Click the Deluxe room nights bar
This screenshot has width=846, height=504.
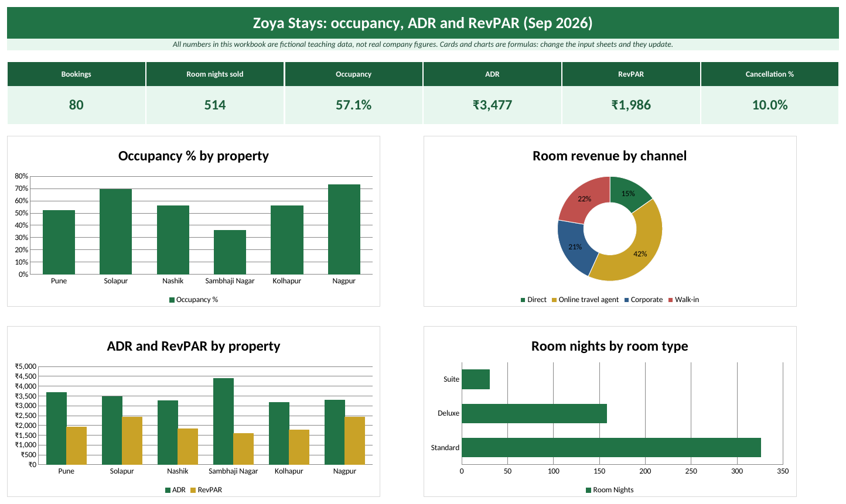click(534, 413)
